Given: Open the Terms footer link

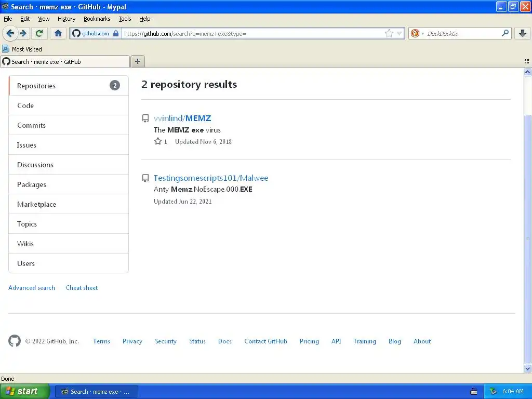Looking at the screenshot, I should (x=101, y=341).
